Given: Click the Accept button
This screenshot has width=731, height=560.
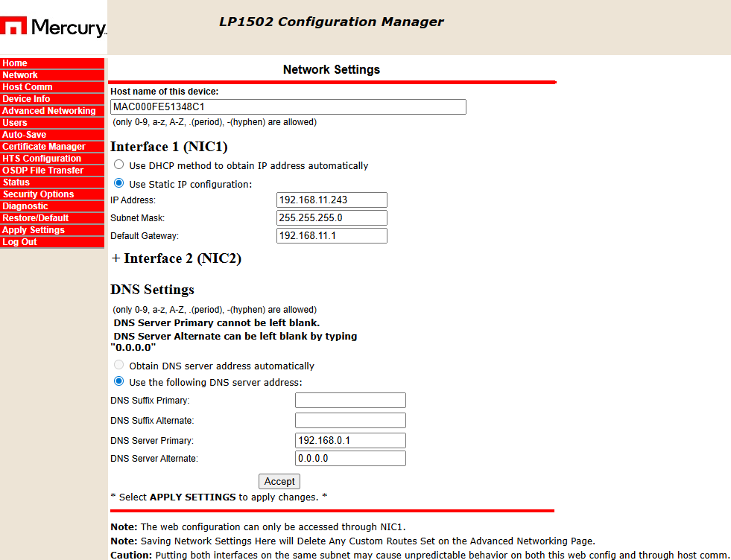Looking at the screenshot, I should coord(279,481).
